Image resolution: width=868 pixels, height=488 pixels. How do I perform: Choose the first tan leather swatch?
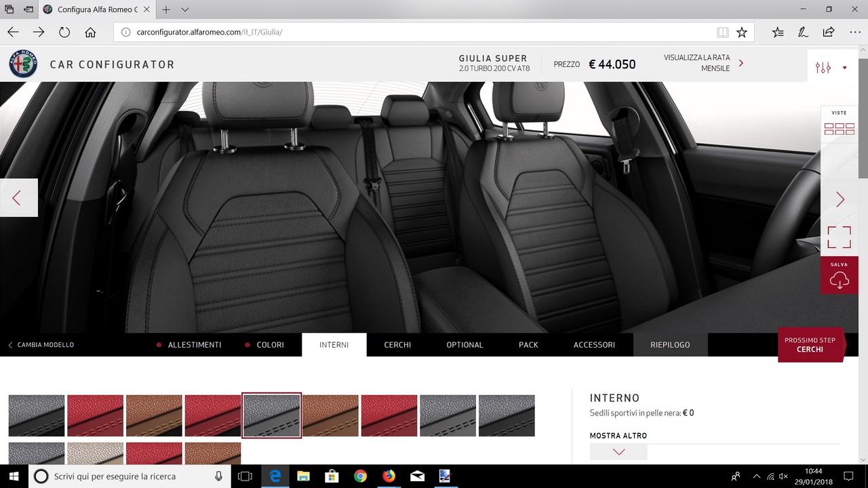pos(154,415)
